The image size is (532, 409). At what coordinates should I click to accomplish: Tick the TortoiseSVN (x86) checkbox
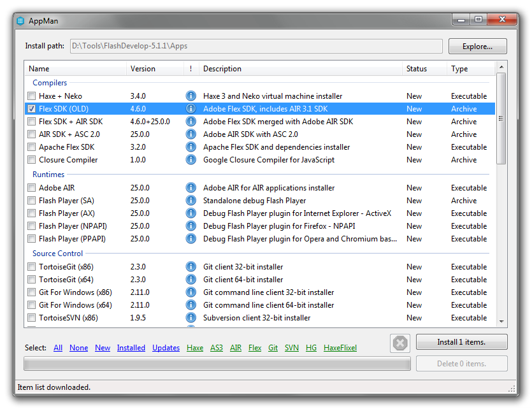click(32, 318)
